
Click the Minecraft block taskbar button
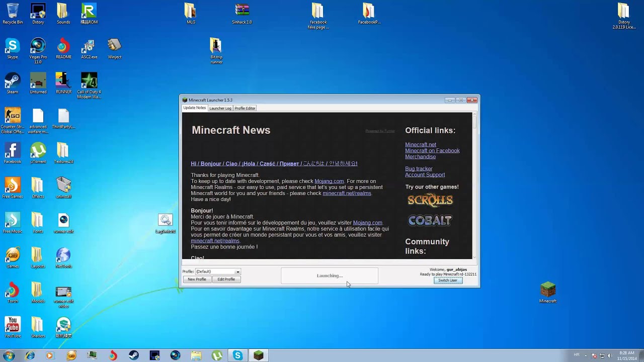[x=258, y=355]
